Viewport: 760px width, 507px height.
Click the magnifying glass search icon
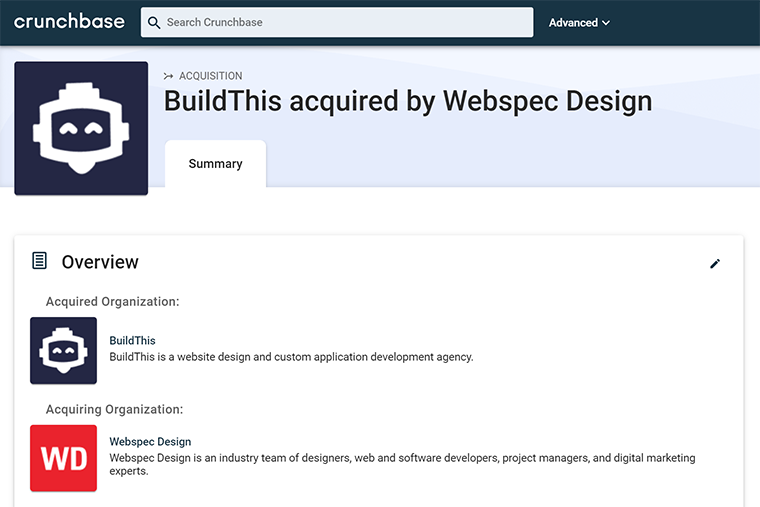(153, 22)
